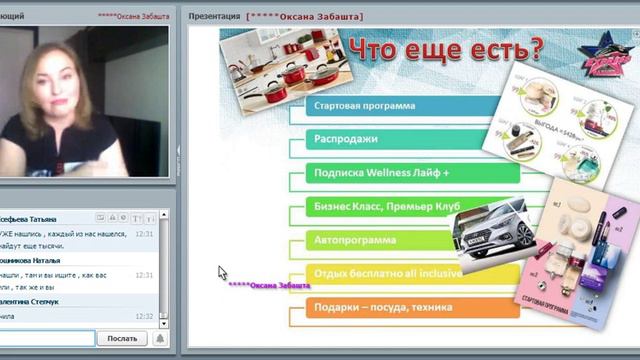Click the second small icon in chat toolbar
640x360 pixels.
112,218
